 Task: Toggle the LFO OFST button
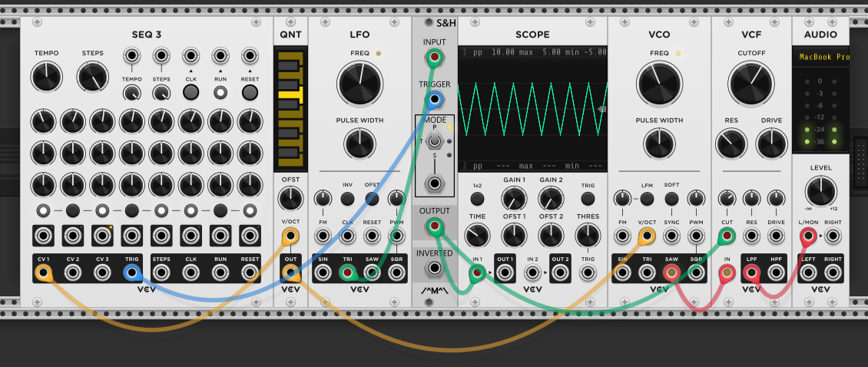coord(372,199)
